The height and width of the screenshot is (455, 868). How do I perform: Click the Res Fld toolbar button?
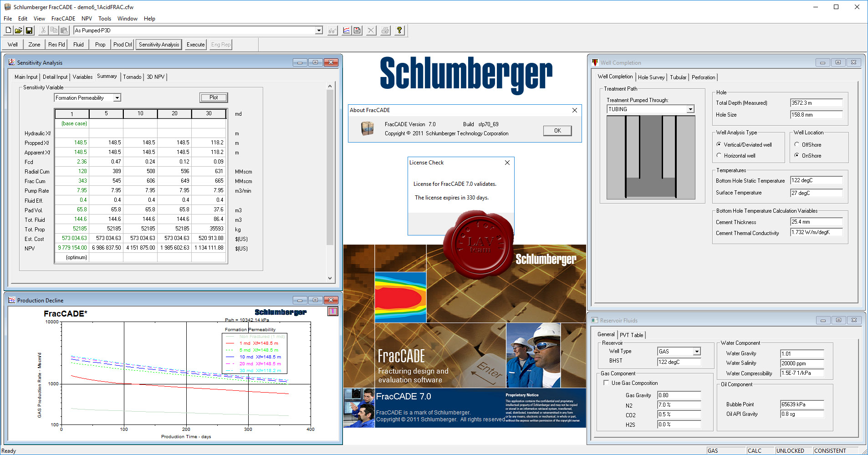click(56, 45)
